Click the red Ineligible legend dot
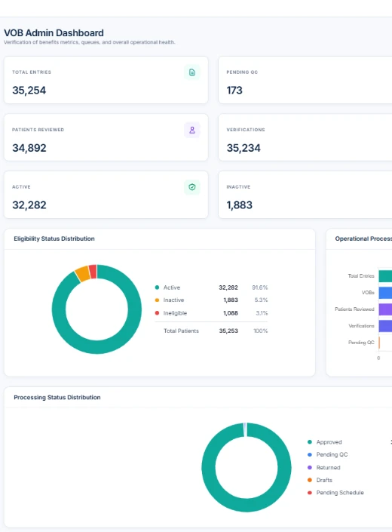Screen dimensions: 392x532 (157, 313)
